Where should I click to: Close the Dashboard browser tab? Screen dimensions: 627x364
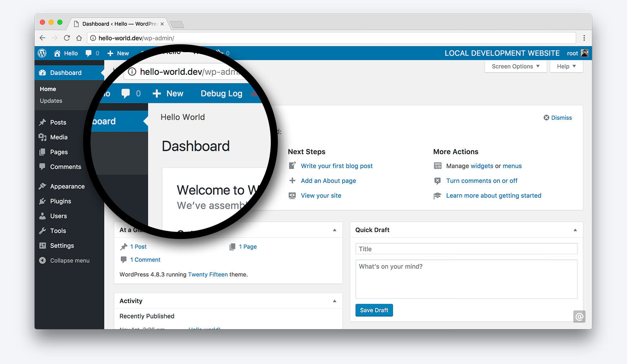[x=162, y=24]
